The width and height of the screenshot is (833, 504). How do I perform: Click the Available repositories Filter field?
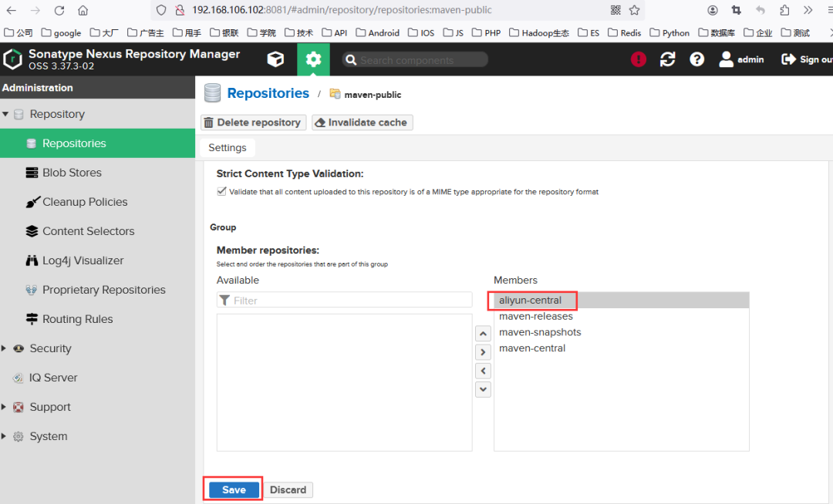click(344, 301)
